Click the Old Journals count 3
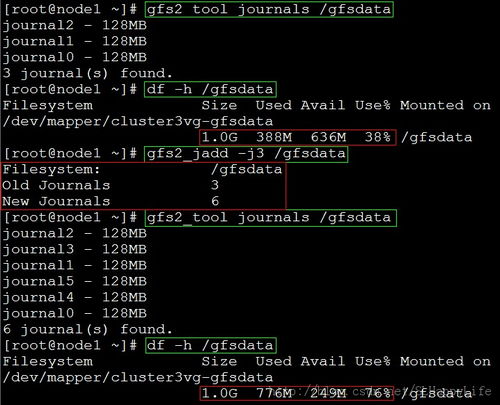 pyautogui.click(x=215, y=185)
